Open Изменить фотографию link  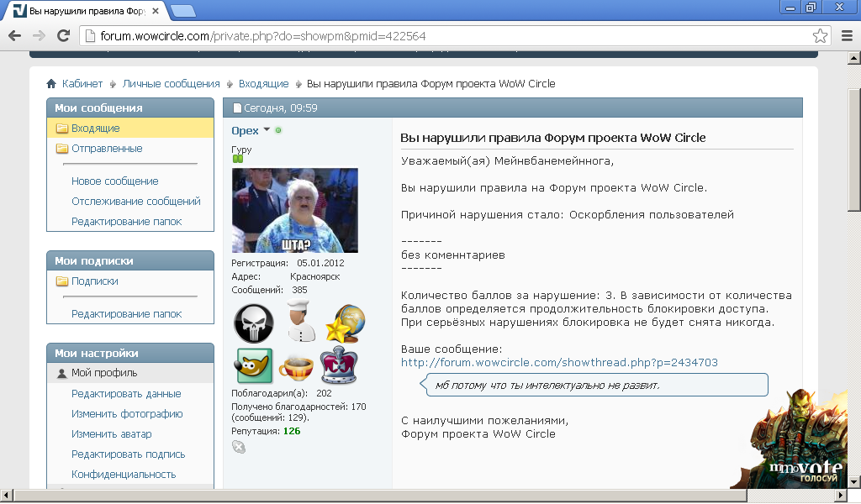point(127,414)
